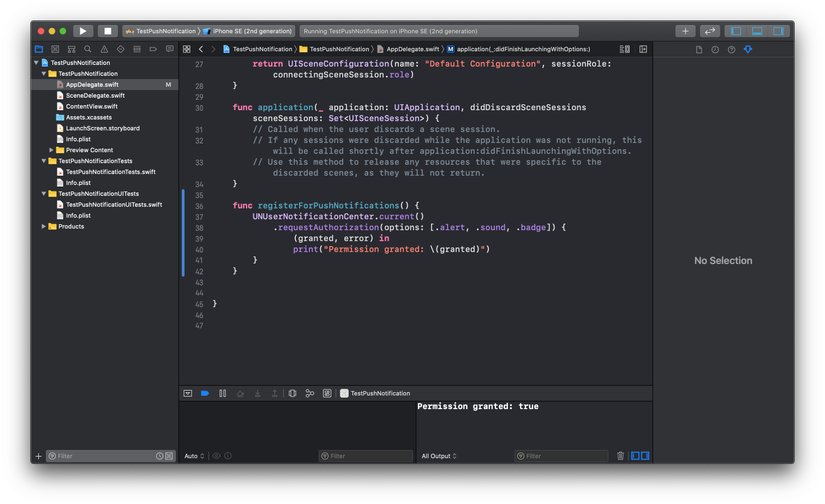Toggle the left navigator panel visibility
The image size is (825, 504).
pyautogui.click(x=737, y=31)
